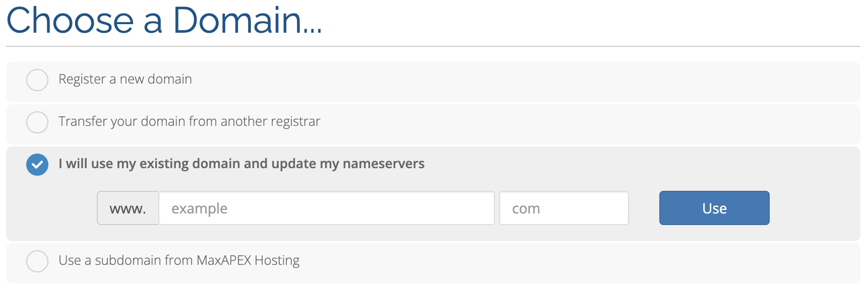The width and height of the screenshot is (868, 289).
Task: Click the word Hosting in the subdomain option
Action: [277, 261]
